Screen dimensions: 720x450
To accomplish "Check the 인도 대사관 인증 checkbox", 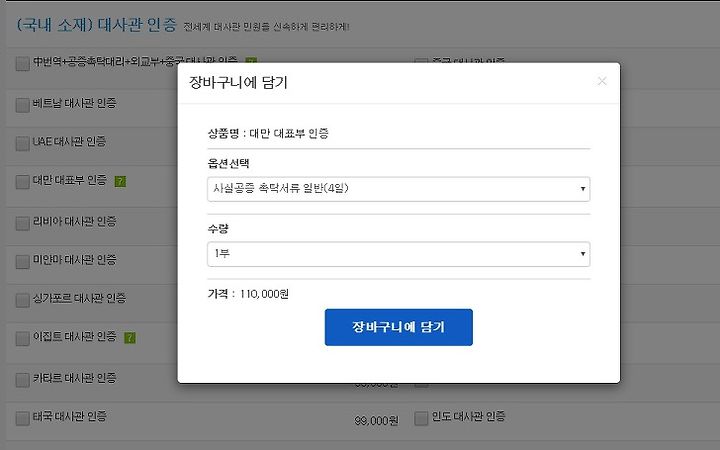I will [x=421, y=418].
